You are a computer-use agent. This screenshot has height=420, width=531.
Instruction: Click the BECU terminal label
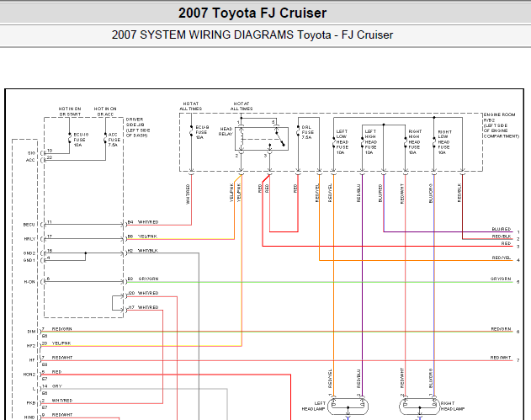point(29,225)
